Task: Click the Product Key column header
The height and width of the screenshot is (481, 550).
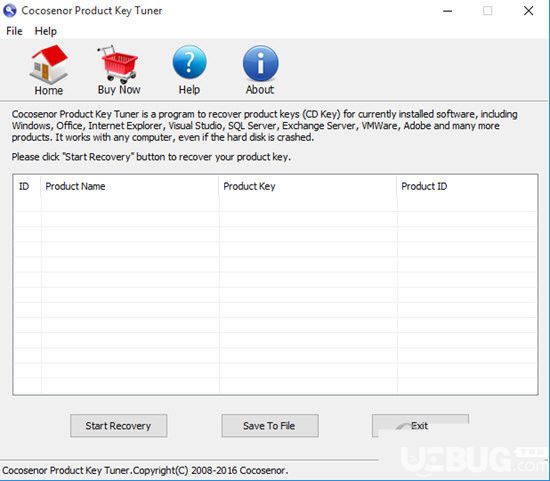Action: (x=308, y=186)
